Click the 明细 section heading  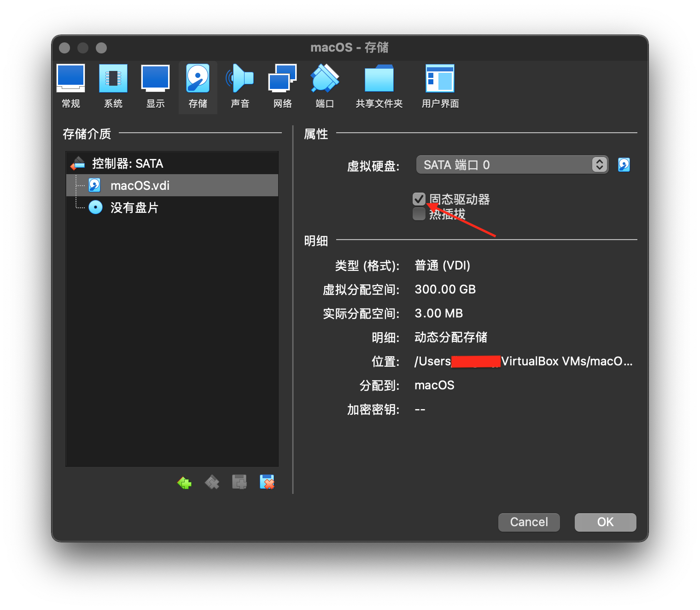[316, 240]
